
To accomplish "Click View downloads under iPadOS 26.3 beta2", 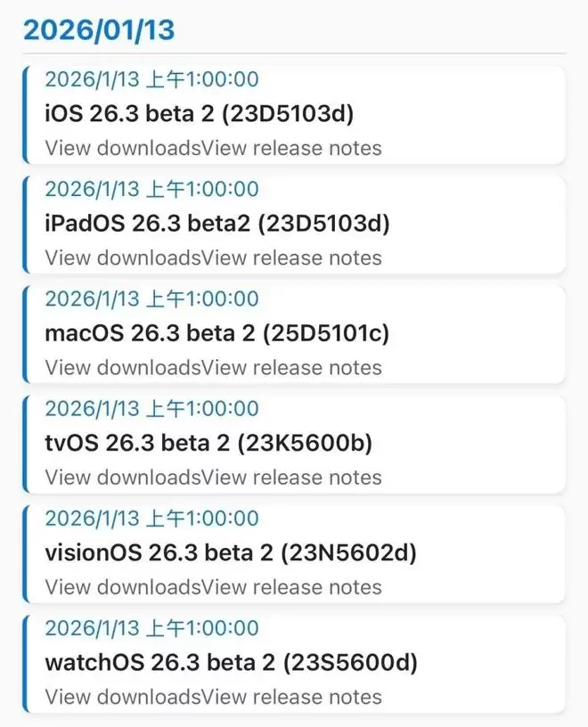I will pos(123,257).
